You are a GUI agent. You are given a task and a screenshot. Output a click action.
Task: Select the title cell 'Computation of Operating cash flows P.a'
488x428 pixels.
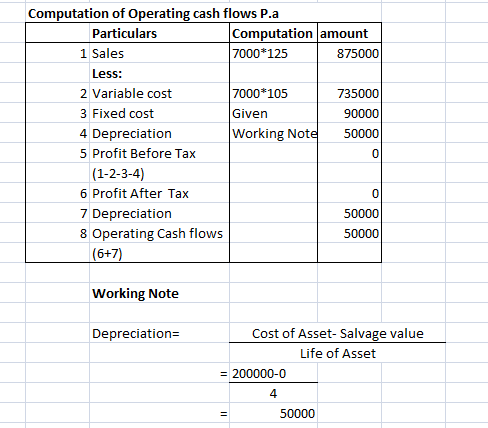pyautogui.click(x=153, y=14)
